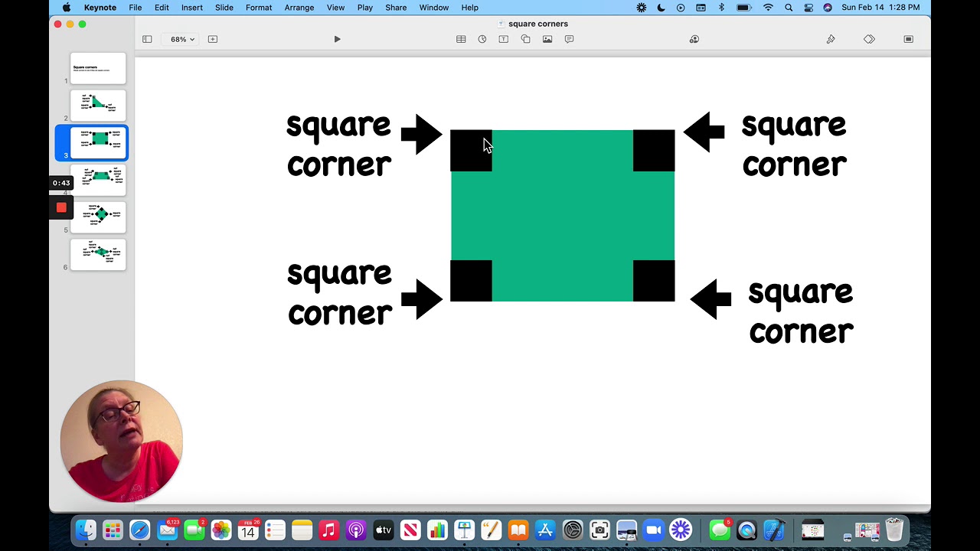The height and width of the screenshot is (551, 980).
Task: Open the Format menu
Action: click(259, 8)
